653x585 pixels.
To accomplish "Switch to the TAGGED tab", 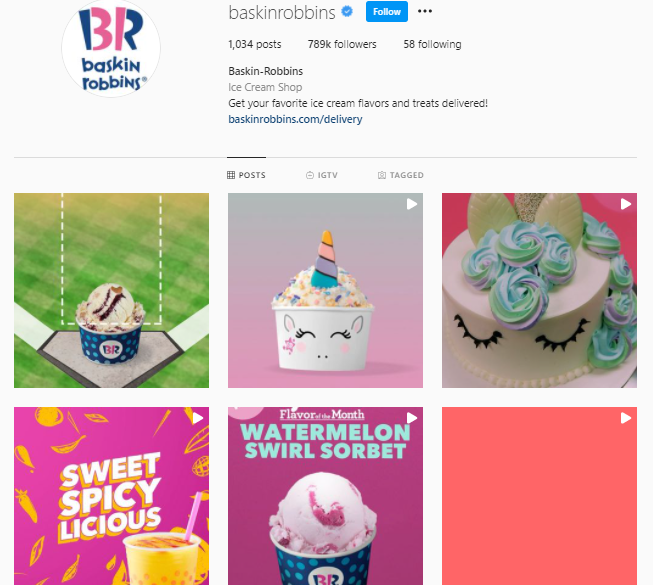I will [401, 175].
